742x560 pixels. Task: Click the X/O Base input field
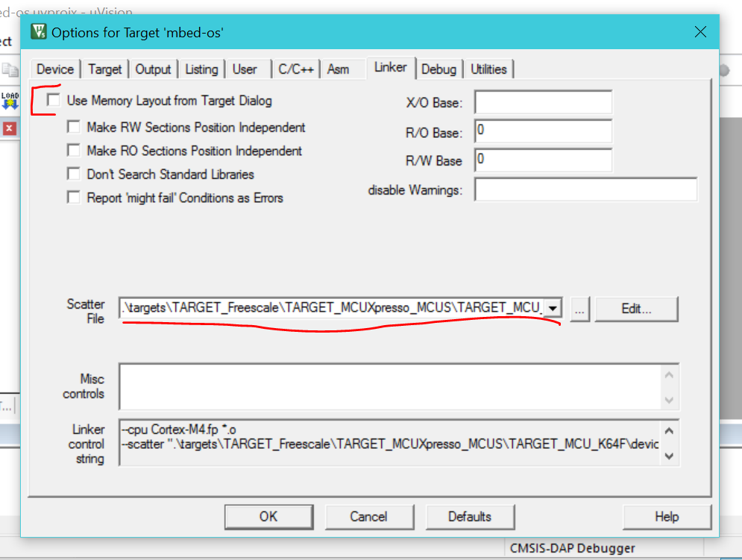tap(543, 102)
